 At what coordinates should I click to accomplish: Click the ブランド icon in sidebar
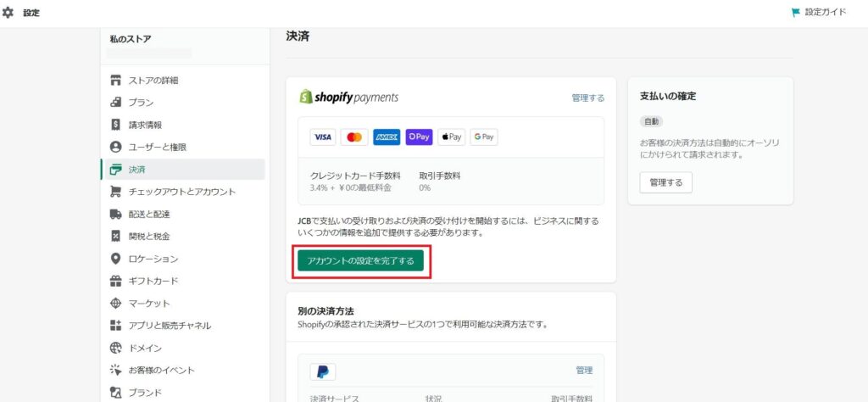point(115,393)
